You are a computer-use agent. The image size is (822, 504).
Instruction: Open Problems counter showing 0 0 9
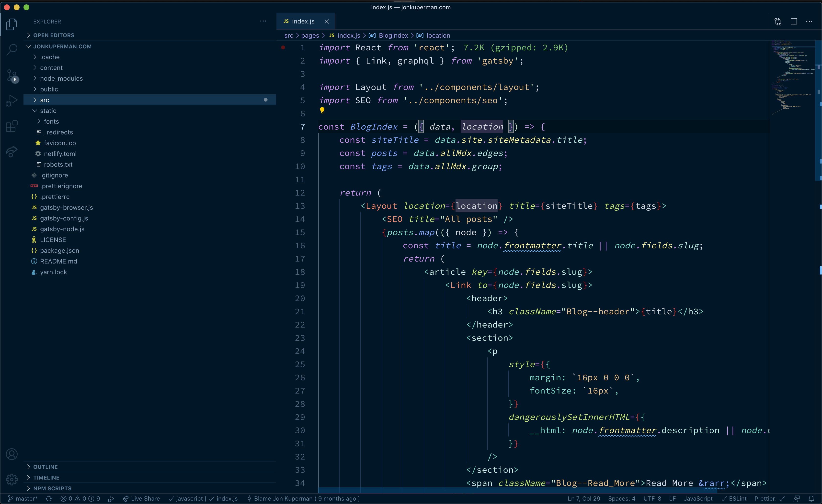80,499
